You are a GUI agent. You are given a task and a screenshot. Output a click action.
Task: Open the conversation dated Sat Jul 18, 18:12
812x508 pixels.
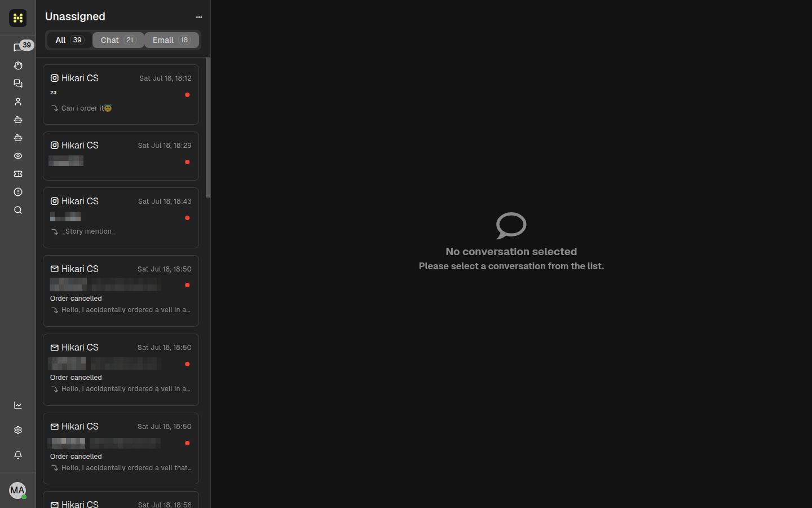tap(121, 94)
